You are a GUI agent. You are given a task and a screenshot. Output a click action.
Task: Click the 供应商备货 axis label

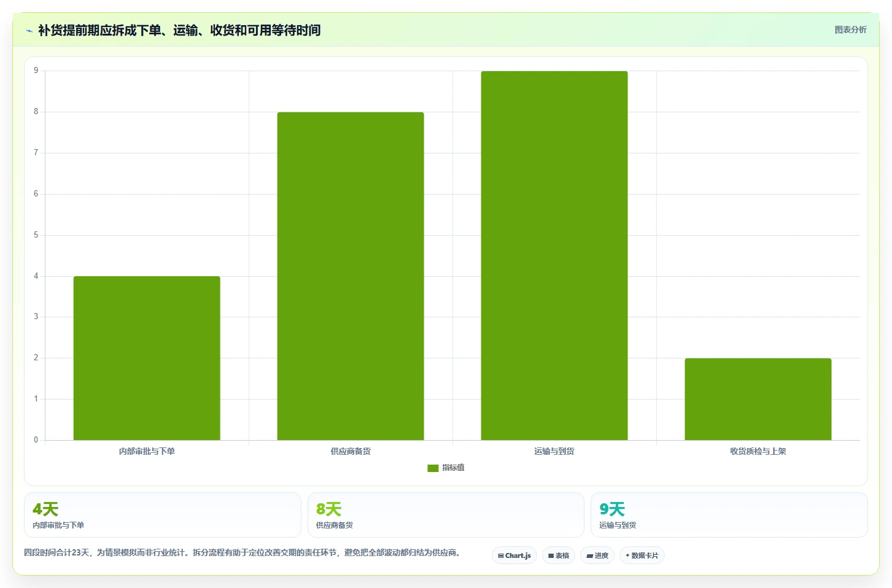click(x=351, y=451)
